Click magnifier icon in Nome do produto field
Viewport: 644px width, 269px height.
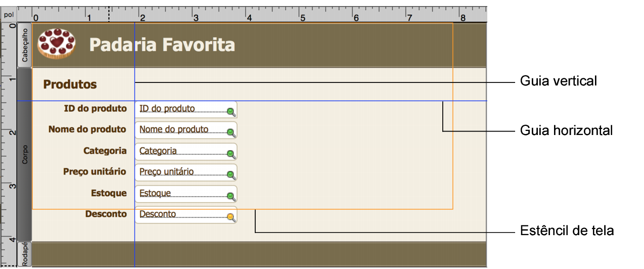coord(231,132)
